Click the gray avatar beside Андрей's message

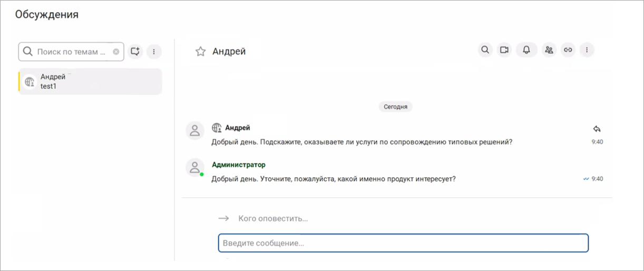195,130
